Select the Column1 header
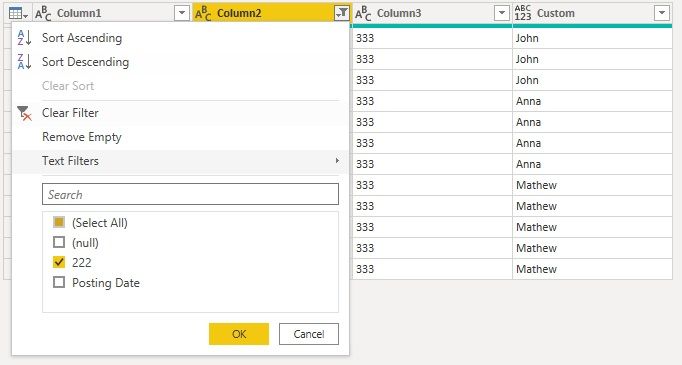 (x=111, y=13)
